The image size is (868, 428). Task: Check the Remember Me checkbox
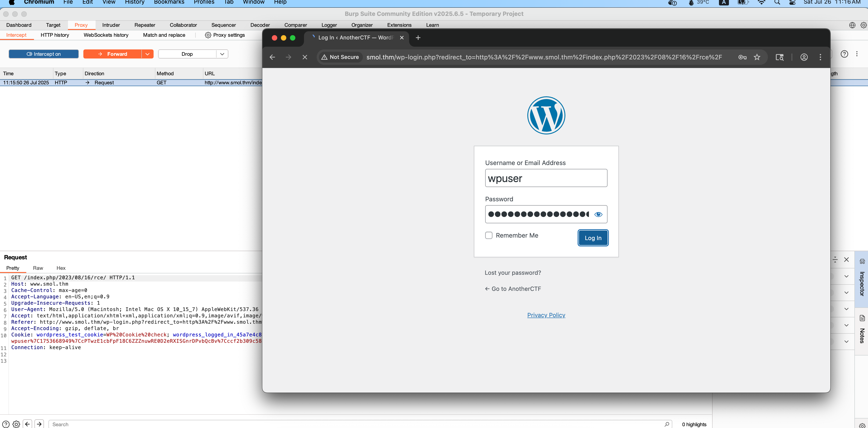pos(489,235)
